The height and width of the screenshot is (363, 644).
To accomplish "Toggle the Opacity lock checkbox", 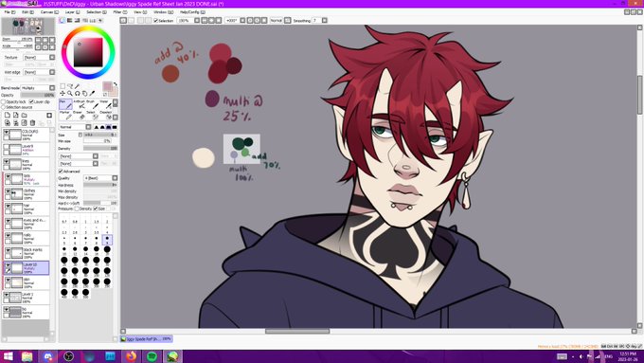I will [x=3, y=101].
